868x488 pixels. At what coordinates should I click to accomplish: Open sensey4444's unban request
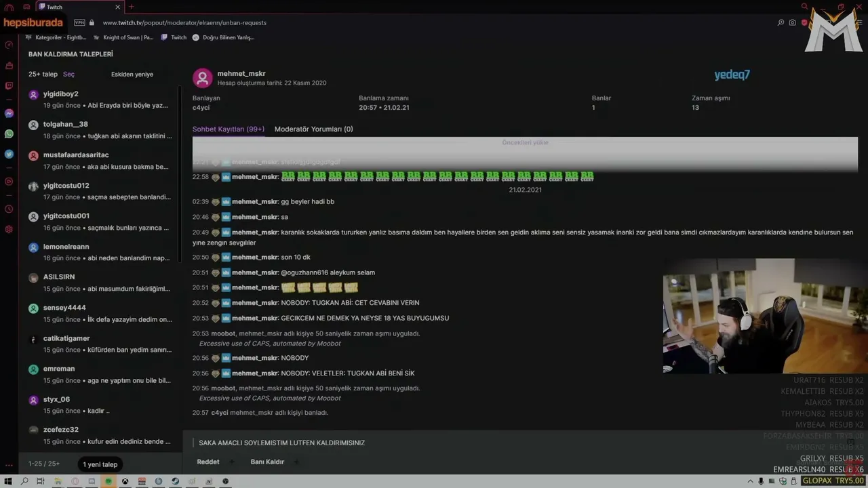click(100, 313)
